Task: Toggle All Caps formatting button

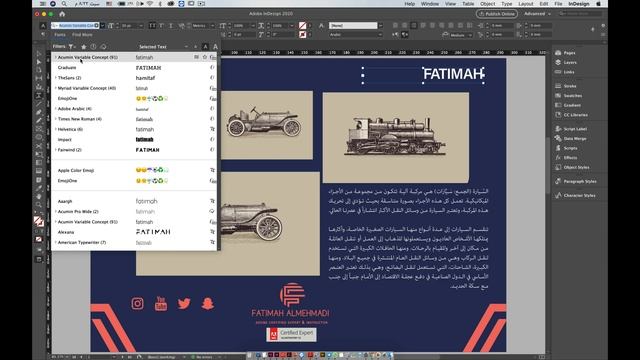Action: coord(152,26)
